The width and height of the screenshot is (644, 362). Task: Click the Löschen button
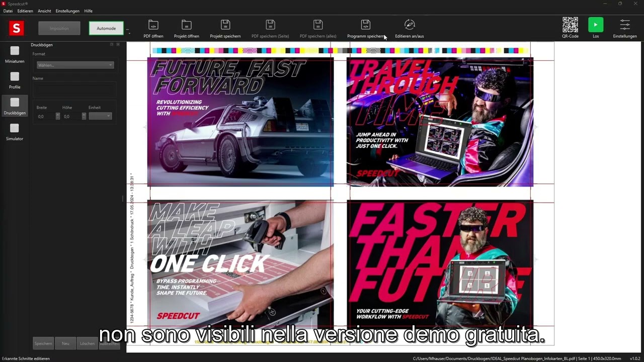[x=87, y=343]
